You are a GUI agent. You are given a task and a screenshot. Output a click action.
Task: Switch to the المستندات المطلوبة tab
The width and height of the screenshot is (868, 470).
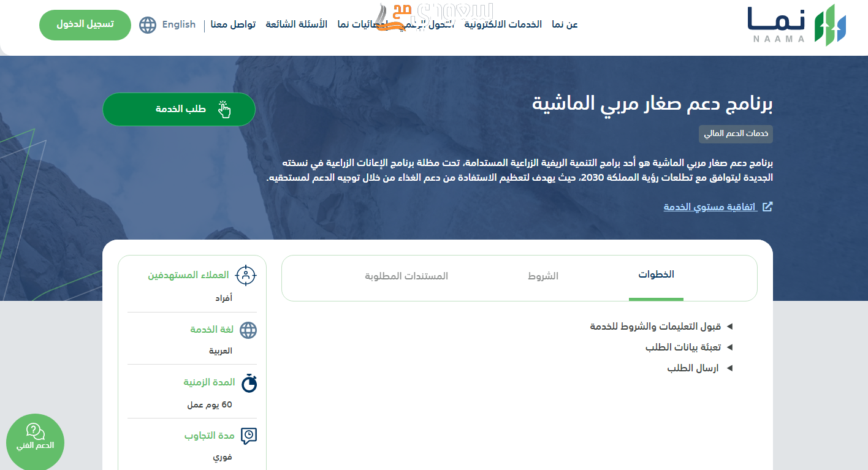[406, 276]
